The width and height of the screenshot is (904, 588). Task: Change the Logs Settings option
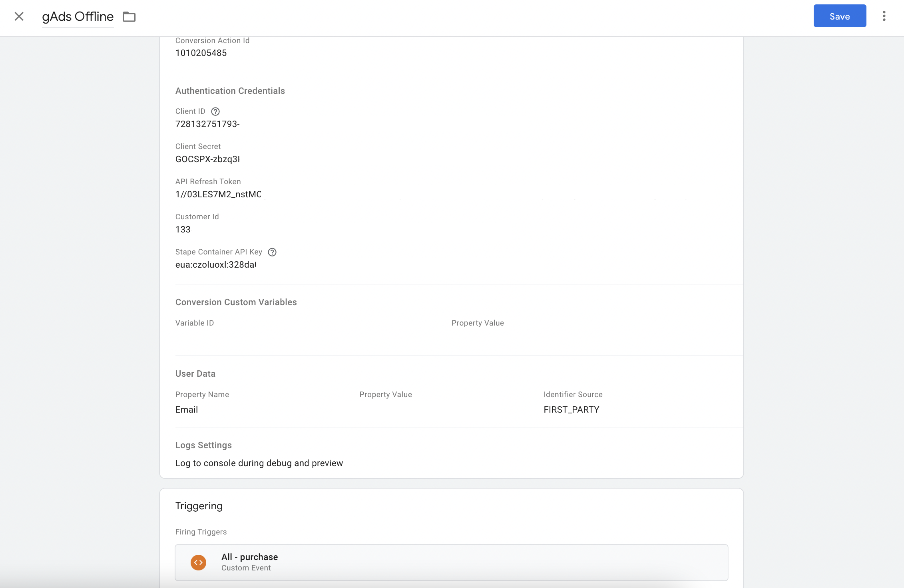pos(259,463)
